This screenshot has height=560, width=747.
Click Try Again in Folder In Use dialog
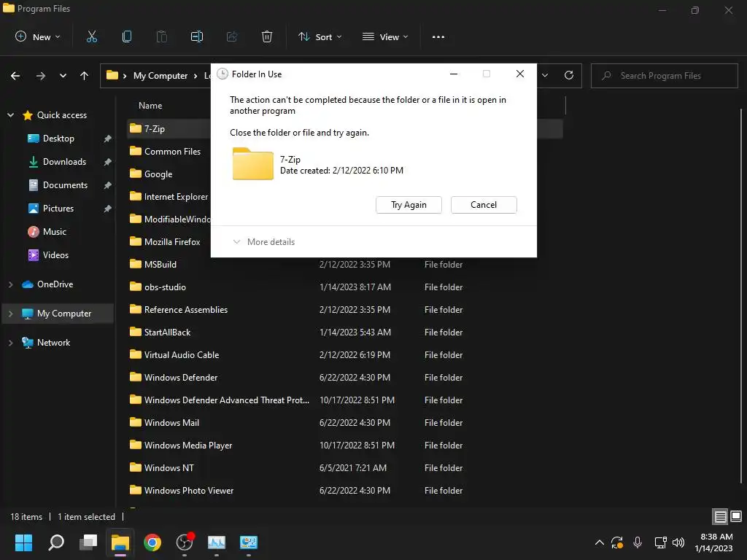coord(409,205)
